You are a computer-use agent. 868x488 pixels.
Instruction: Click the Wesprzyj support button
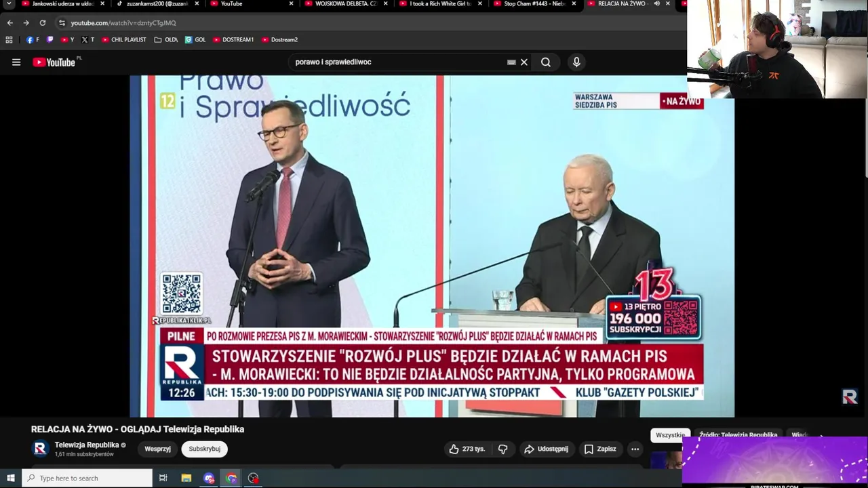[157, 449]
